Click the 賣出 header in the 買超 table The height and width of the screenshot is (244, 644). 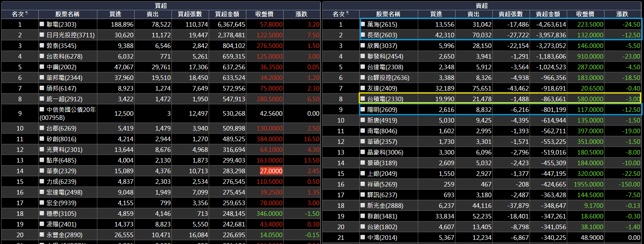point(153,14)
